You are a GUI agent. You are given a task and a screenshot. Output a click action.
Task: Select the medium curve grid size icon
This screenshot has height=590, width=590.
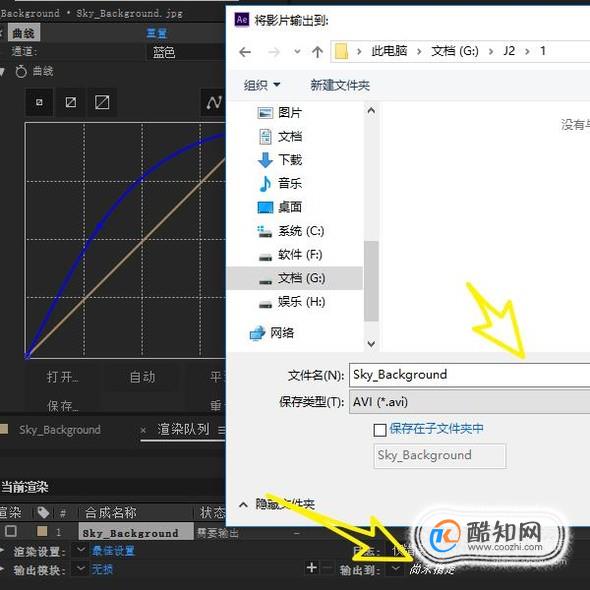(71, 102)
